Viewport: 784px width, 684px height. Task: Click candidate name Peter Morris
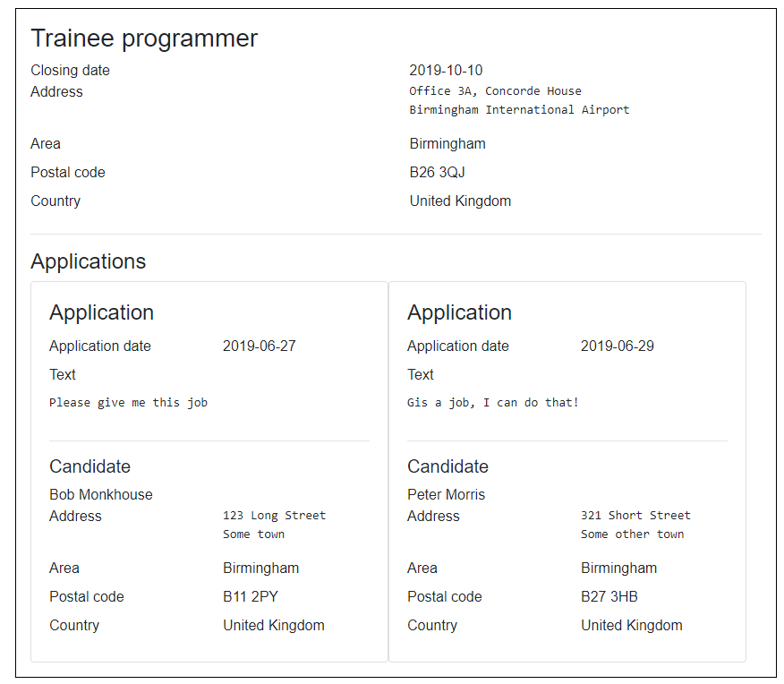click(446, 494)
